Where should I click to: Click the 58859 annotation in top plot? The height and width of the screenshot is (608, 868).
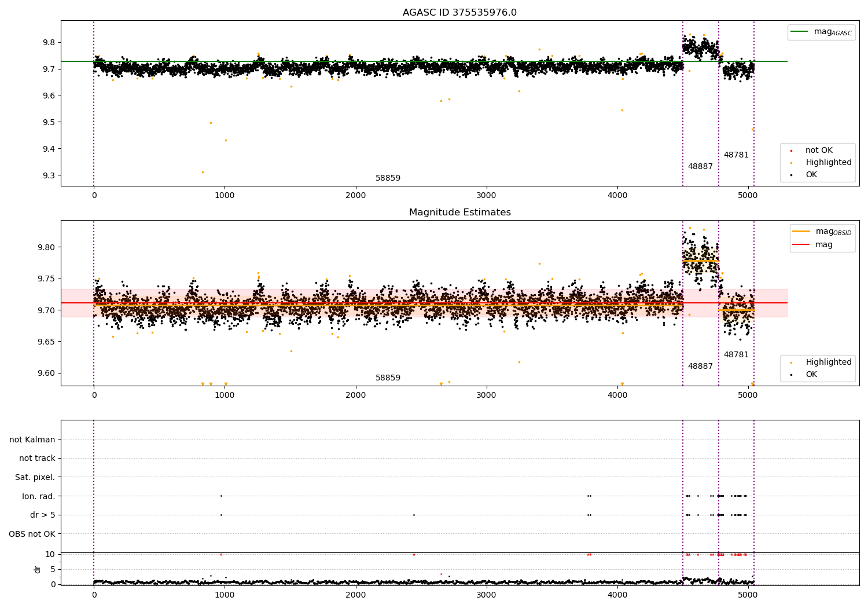pos(388,178)
